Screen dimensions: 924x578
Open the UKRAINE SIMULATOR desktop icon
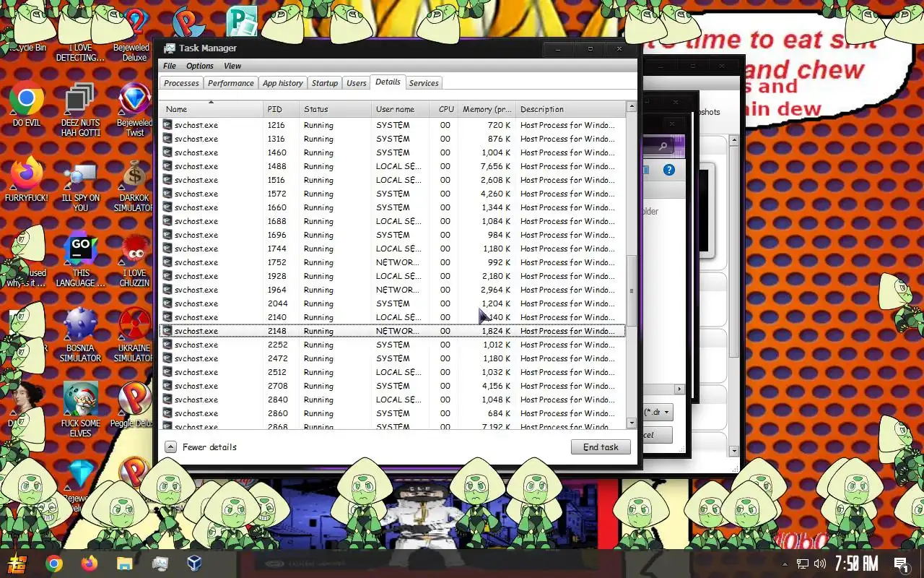(135, 335)
